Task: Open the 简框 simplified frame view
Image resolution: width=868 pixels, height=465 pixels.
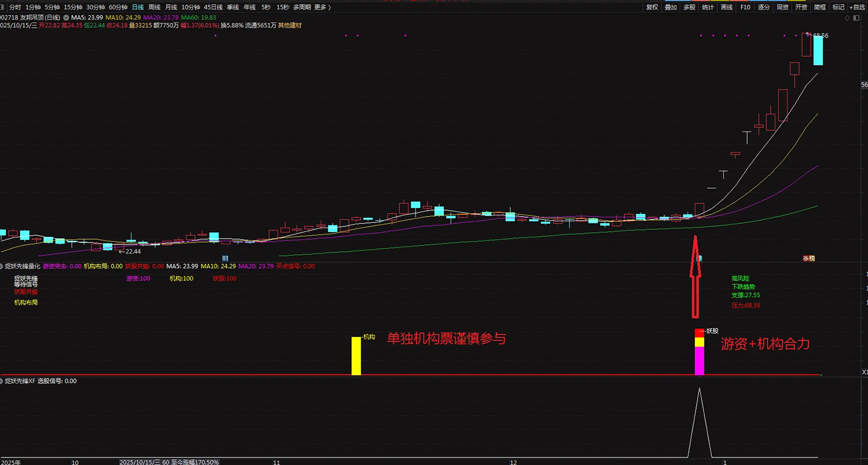Action: pyautogui.click(x=819, y=7)
